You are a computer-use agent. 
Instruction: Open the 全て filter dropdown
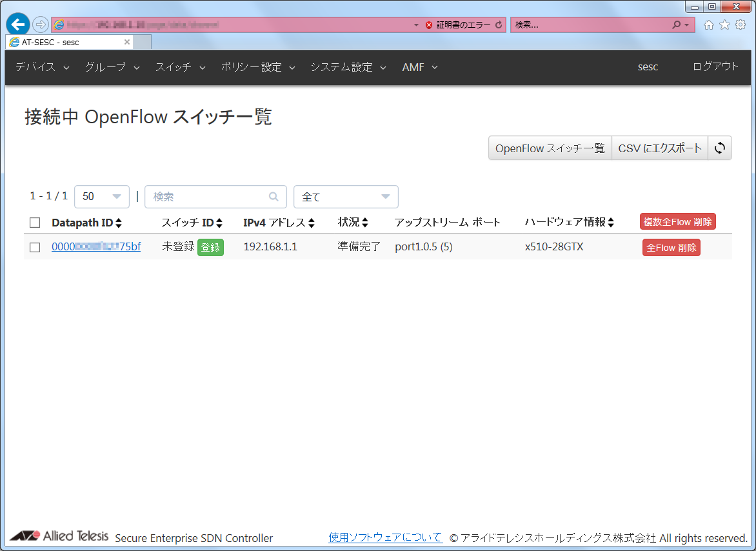pos(346,197)
